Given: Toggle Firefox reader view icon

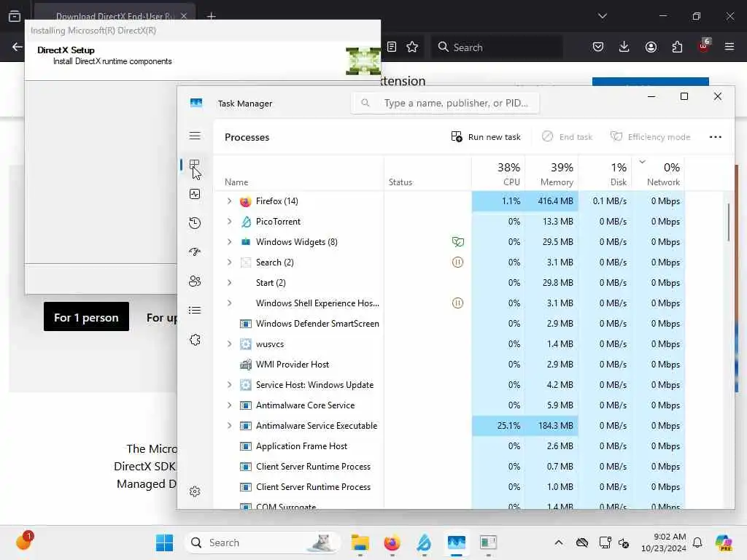Looking at the screenshot, I should 392,47.
